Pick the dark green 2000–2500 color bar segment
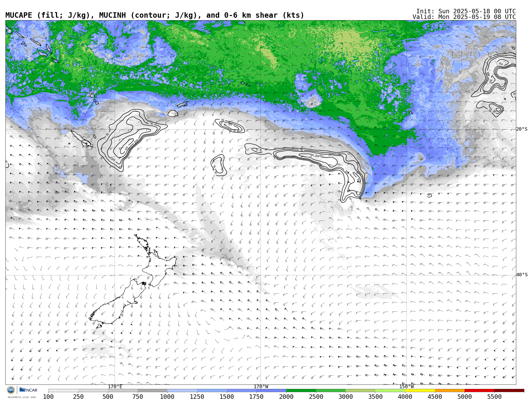This screenshot has width=532, height=400. click(301, 391)
